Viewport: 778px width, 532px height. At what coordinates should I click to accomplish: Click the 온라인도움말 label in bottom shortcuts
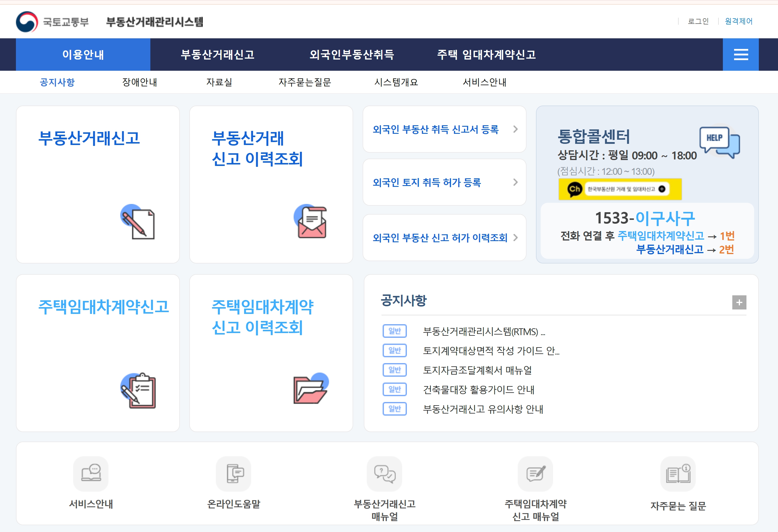[234, 504]
